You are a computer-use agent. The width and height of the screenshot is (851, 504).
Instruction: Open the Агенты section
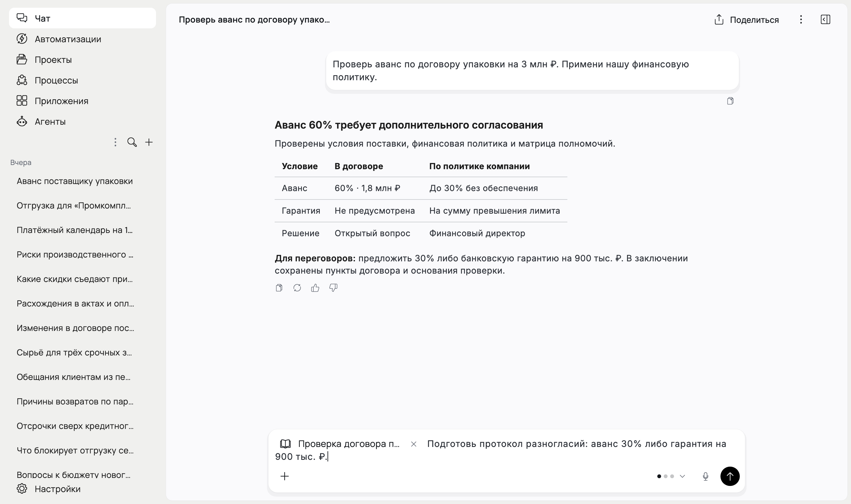coord(82,121)
